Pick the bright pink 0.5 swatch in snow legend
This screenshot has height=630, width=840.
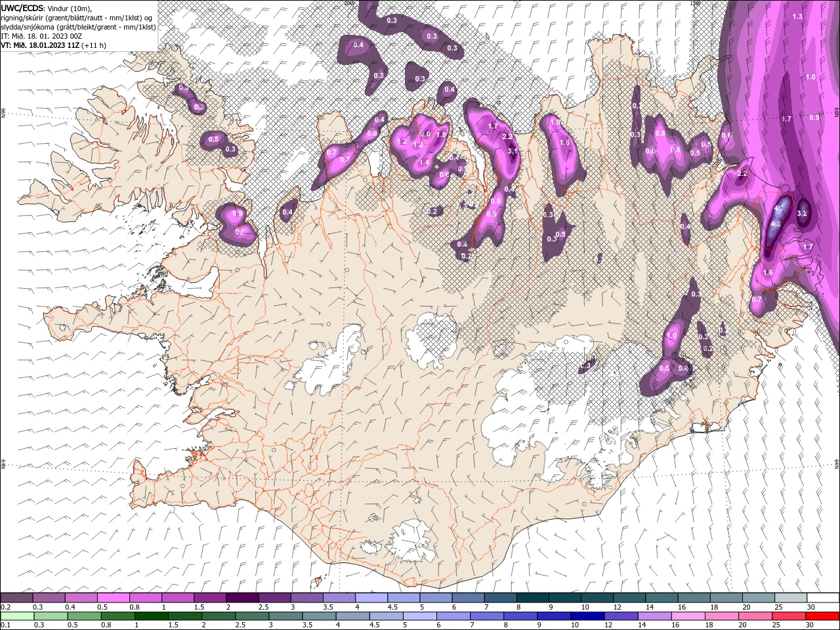point(113,598)
